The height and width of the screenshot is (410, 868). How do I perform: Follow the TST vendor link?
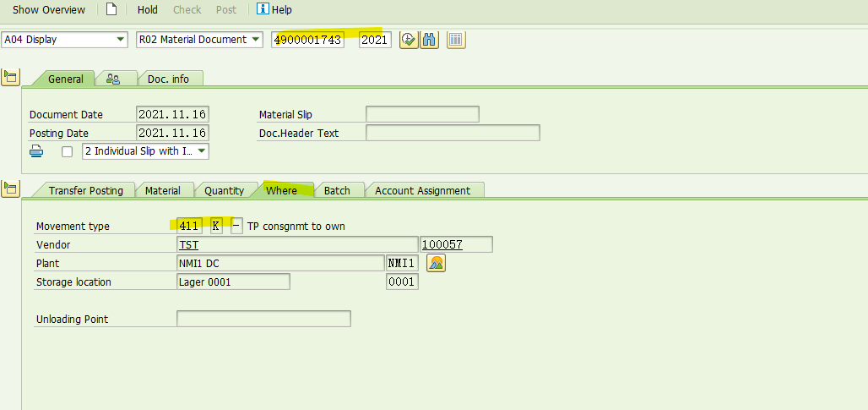click(x=189, y=244)
